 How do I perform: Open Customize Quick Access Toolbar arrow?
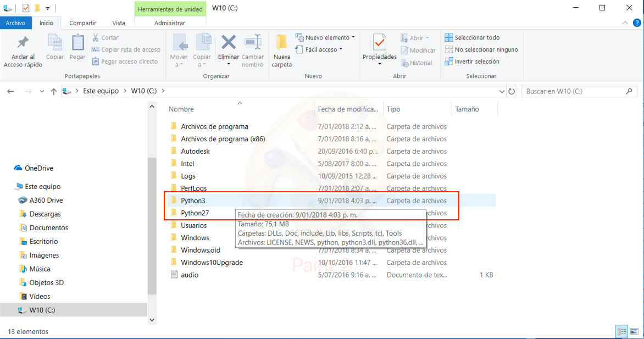click(x=48, y=8)
